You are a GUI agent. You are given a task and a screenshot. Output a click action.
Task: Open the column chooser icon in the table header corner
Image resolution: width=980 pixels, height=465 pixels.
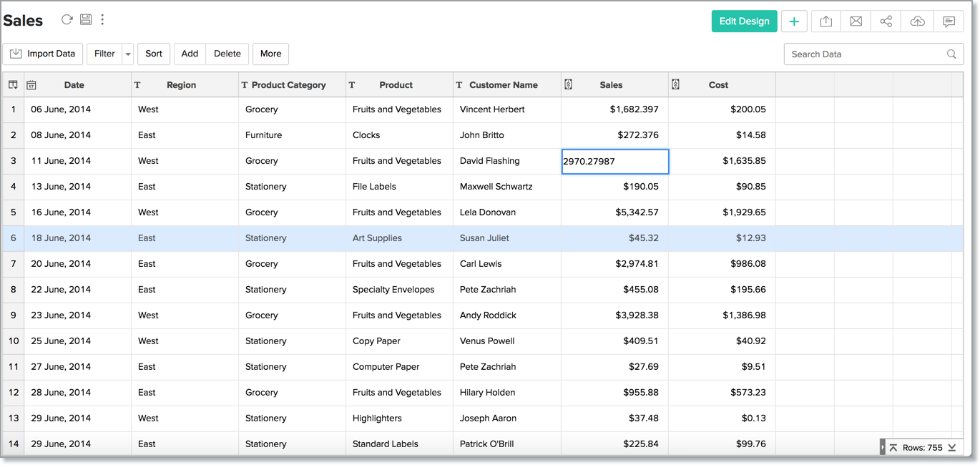[13, 84]
